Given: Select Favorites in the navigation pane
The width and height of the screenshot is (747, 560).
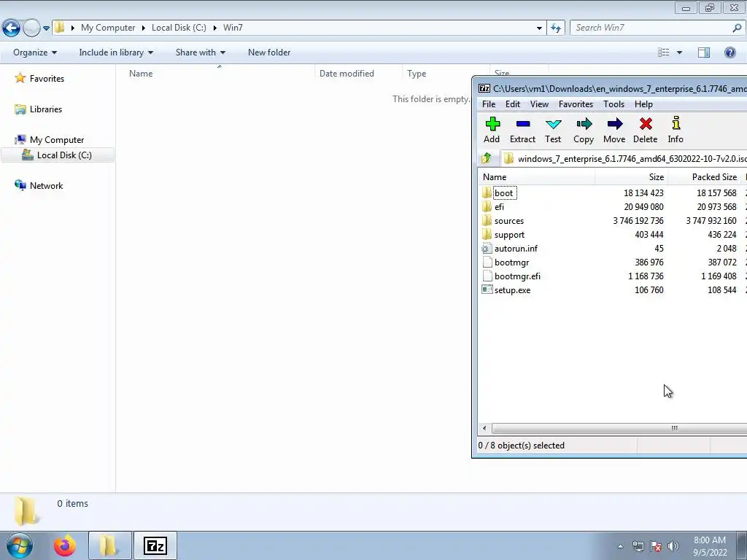Looking at the screenshot, I should (39, 79).
